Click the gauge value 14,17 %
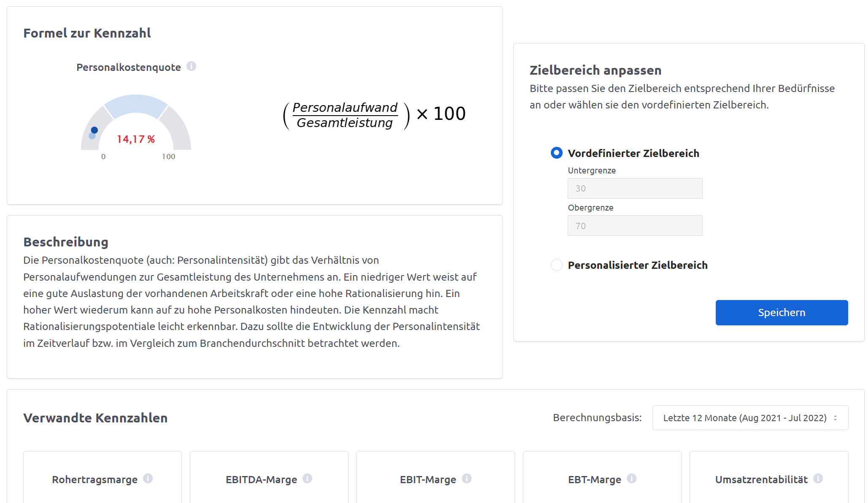The image size is (868, 503). 136,139
